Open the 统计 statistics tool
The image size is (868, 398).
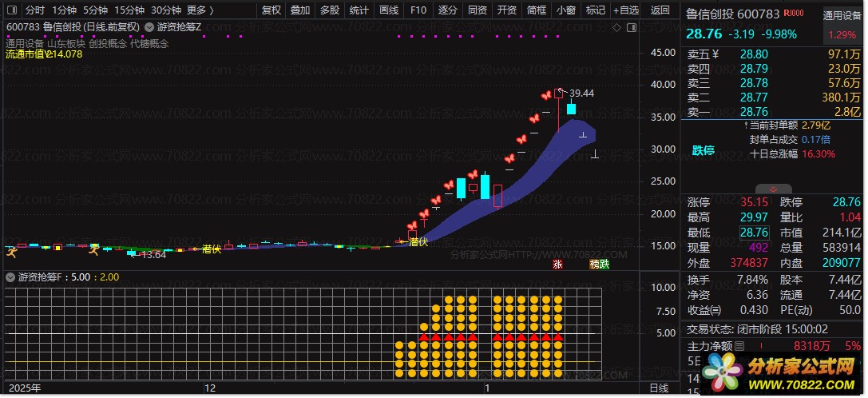click(359, 10)
